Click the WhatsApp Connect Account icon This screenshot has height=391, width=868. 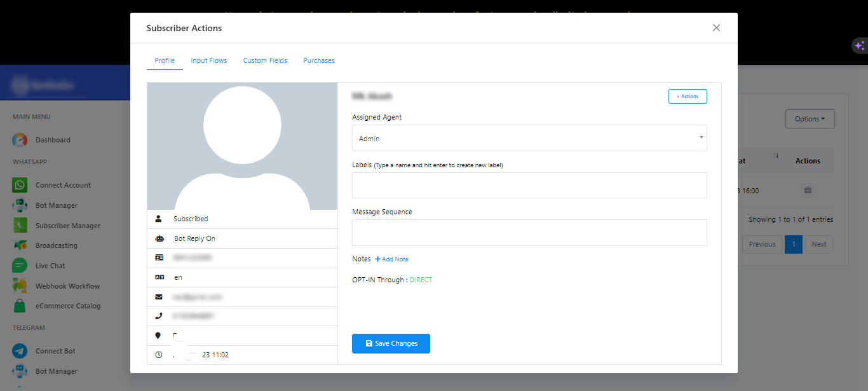point(20,185)
